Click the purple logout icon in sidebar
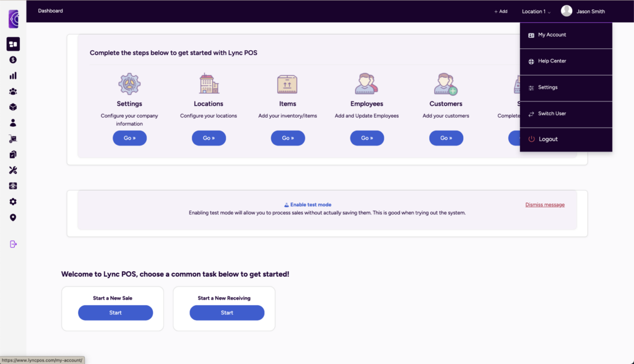This screenshot has width=634, height=364. pyautogui.click(x=13, y=244)
